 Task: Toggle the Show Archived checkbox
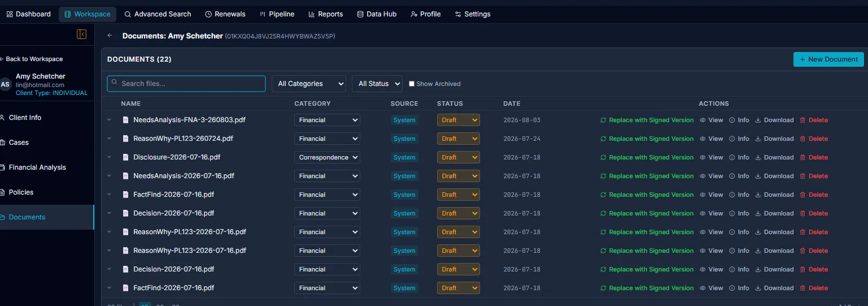[412, 84]
